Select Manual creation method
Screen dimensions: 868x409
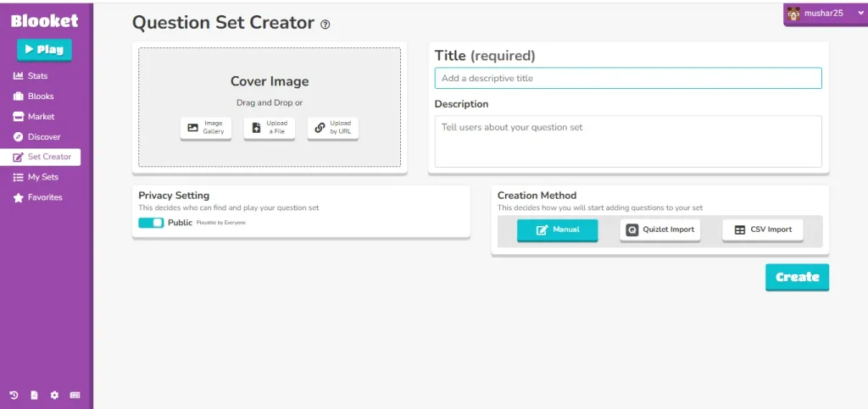[558, 230]
